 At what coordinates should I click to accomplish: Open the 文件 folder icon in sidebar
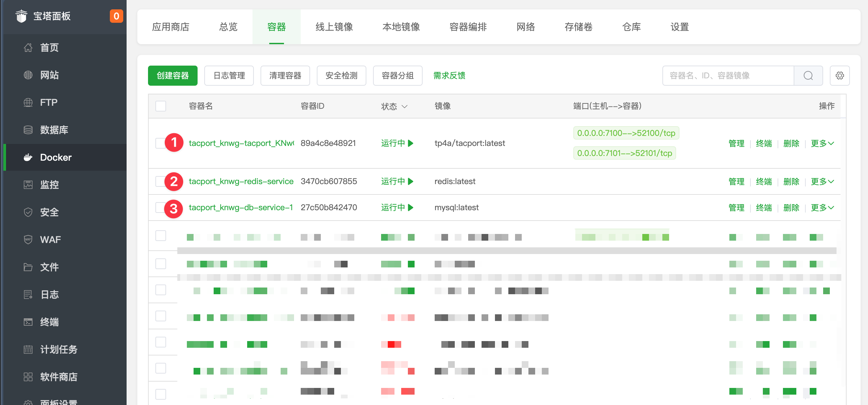coord(28,267)
